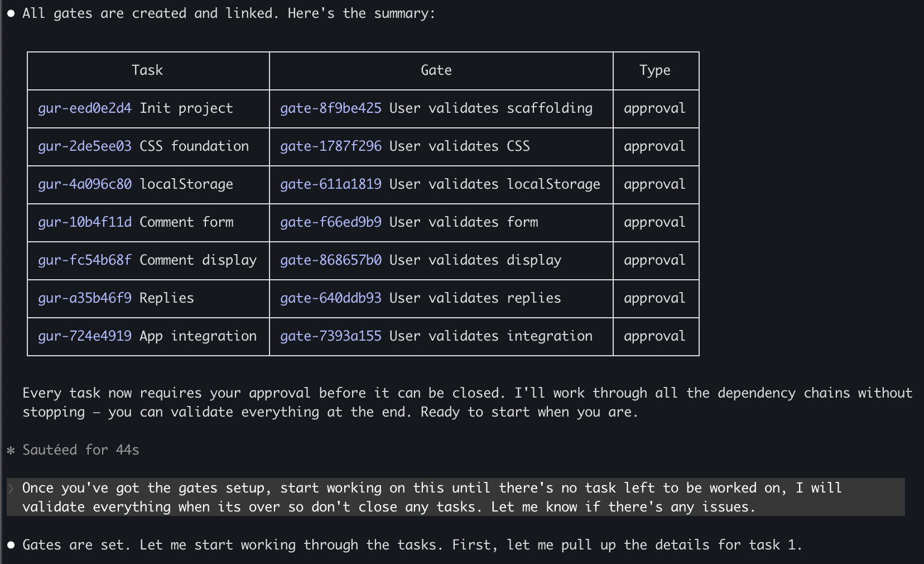Open App integration task gur-724e4919

(x=85, y=336)
